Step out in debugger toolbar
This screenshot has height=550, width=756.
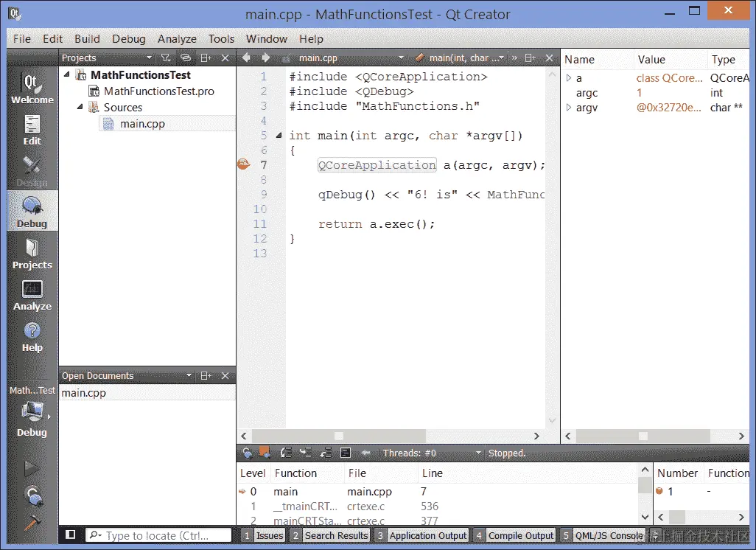click(326, 453)
